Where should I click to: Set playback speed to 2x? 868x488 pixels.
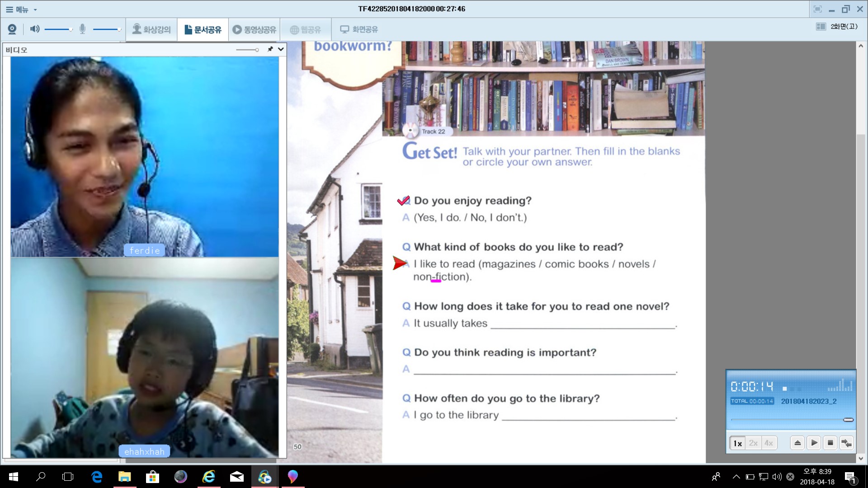(x=753, y=443)
